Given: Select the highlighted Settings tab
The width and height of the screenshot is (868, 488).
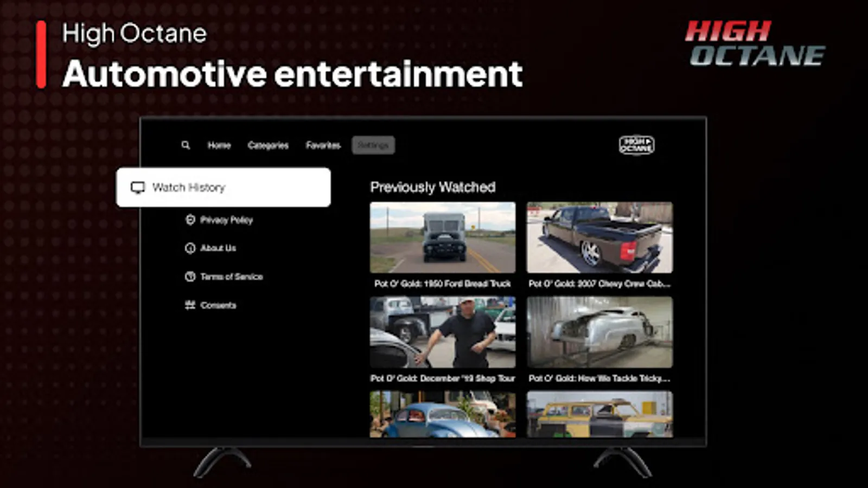Looking at the screenshot, I should coord(373,145).
